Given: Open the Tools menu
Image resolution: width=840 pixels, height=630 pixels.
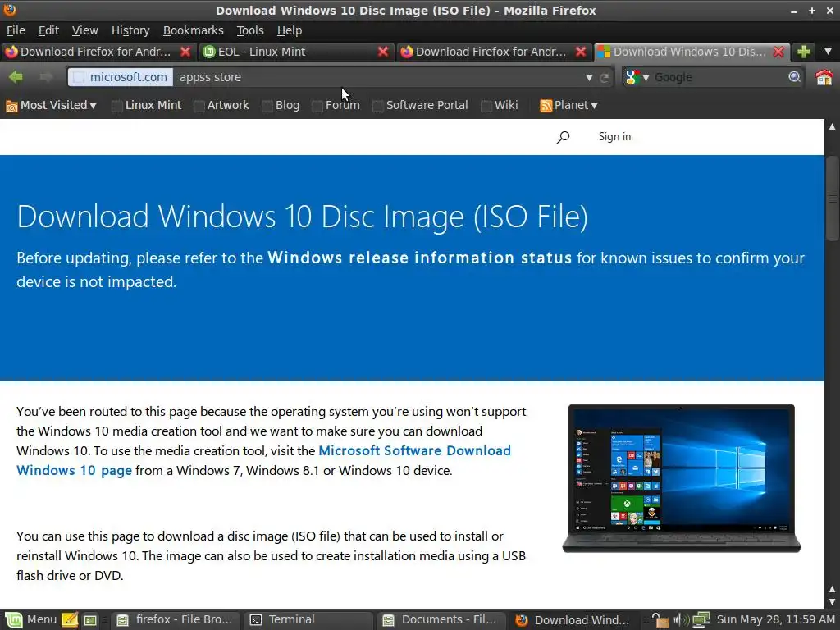Looking at the screenshot, I should coord(250,30).
